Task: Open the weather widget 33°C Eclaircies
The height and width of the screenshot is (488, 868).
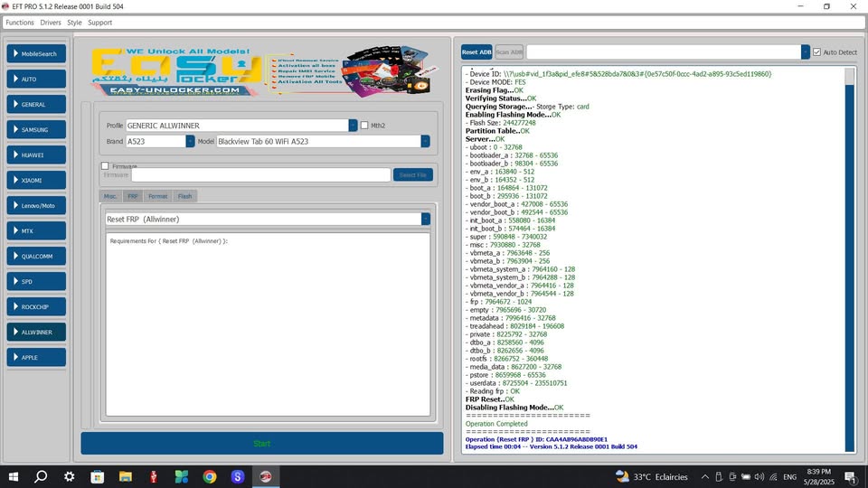Action: tap(652, 476)
